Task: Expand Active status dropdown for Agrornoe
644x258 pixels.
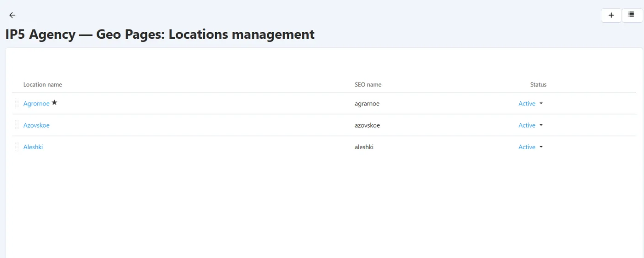Action: pyautogui.click(x=531, y=104)
